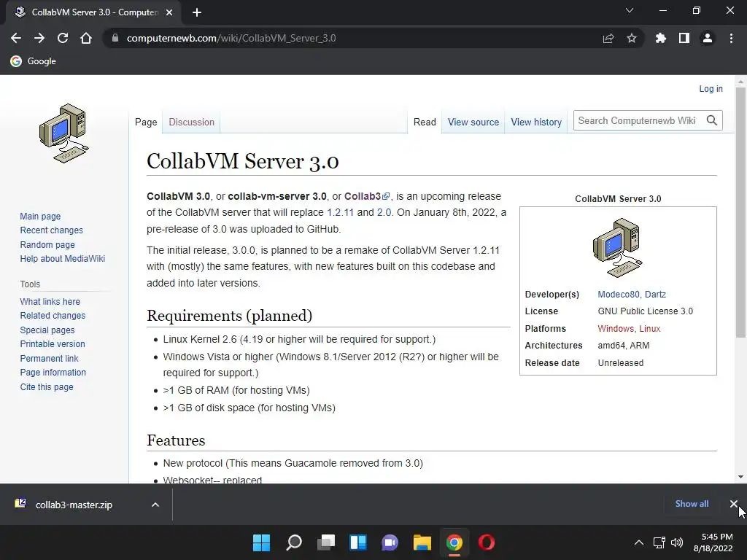The image size is (747, 560).
Task: Switch to Google Chrome on taskbar
Action: pos(454,542)
